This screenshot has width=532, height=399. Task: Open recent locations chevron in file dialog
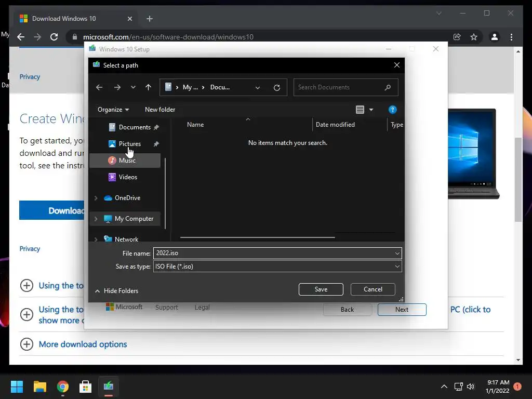[133, 87]
